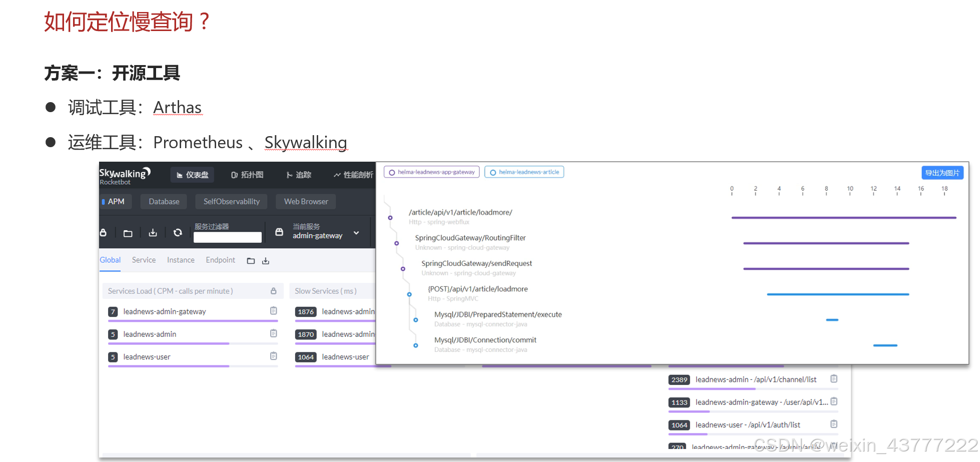Click leadnews-admin-gateway - /user/api/v1 endpoint
The width and height of the screenshot is (980, 462).
(x=761, y=402)
